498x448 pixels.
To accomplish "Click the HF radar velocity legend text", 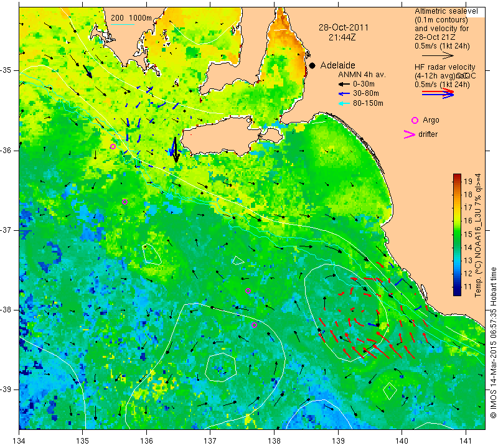I will pyautogui.click(x=444, y=67).
